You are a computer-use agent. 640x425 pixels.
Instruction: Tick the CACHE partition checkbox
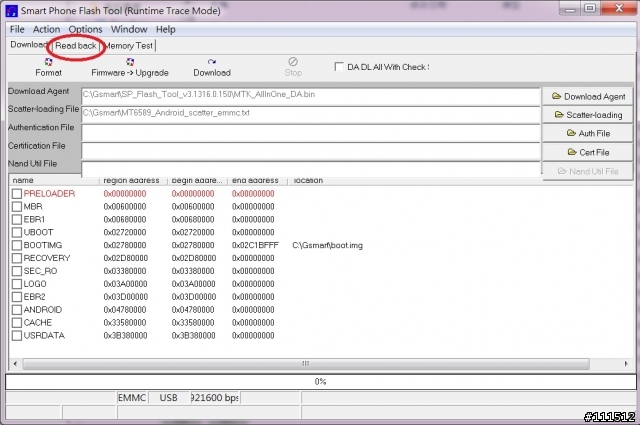pos(17,323)
